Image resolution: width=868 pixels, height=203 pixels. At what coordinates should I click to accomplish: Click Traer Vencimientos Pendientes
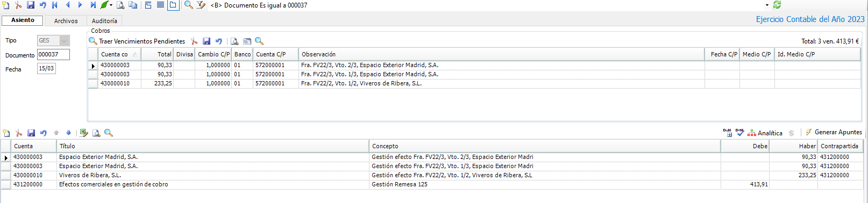click(137, 41)
